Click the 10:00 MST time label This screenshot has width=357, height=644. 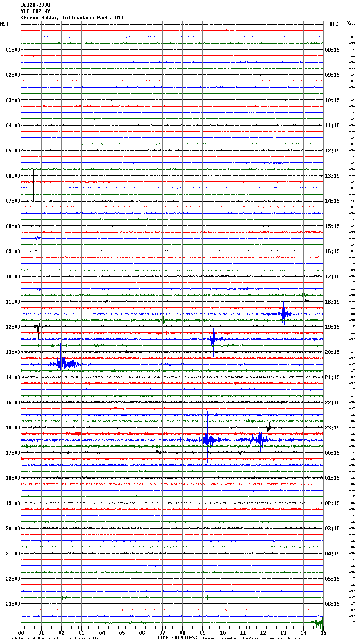pyautogui.click(x=13, y=277)
